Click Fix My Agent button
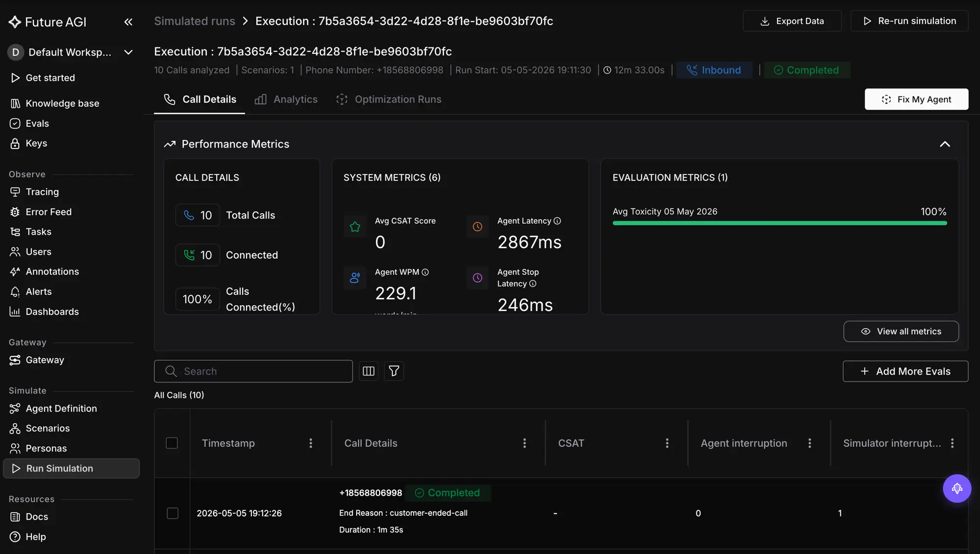 pyautogui.click(x=916, y=99)
